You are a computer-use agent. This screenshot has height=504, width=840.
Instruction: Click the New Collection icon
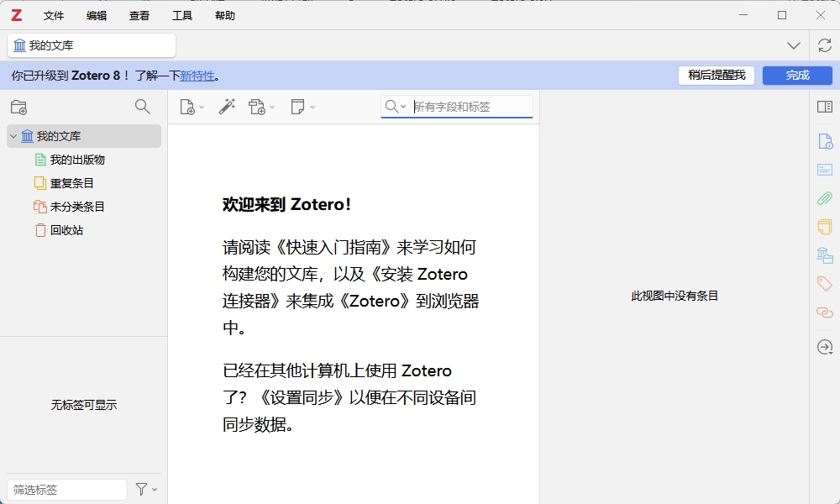click(x=18, y=107)
